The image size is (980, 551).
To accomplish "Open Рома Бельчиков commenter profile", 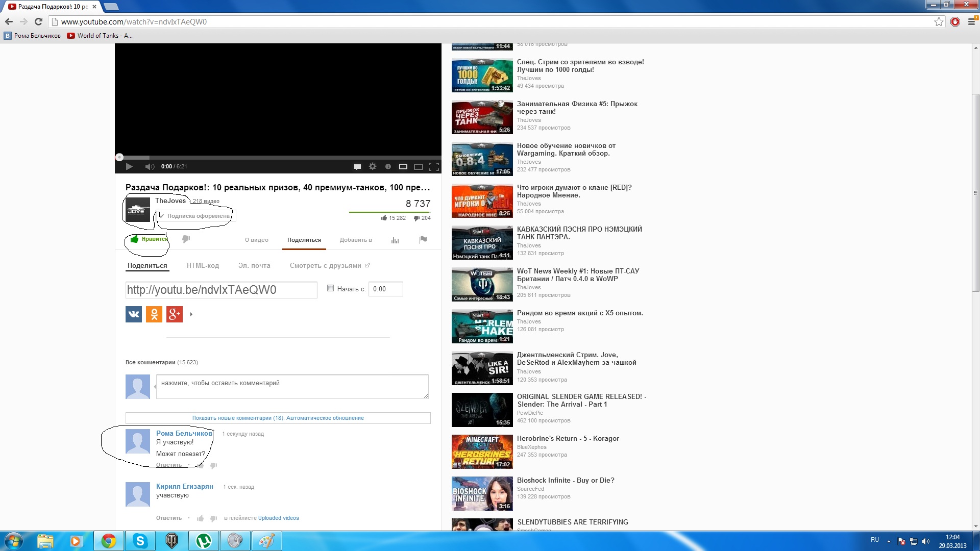I will coord(184,433).
